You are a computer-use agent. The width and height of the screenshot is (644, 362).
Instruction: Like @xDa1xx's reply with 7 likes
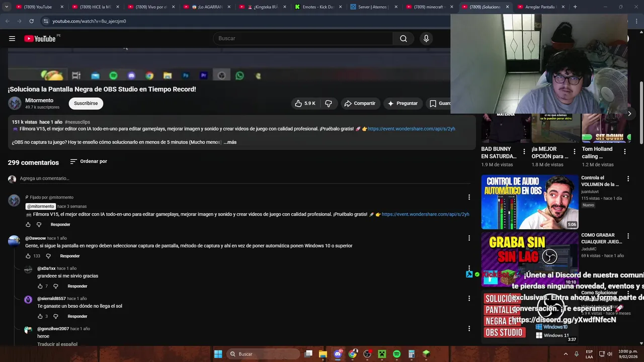click(40, 286)
